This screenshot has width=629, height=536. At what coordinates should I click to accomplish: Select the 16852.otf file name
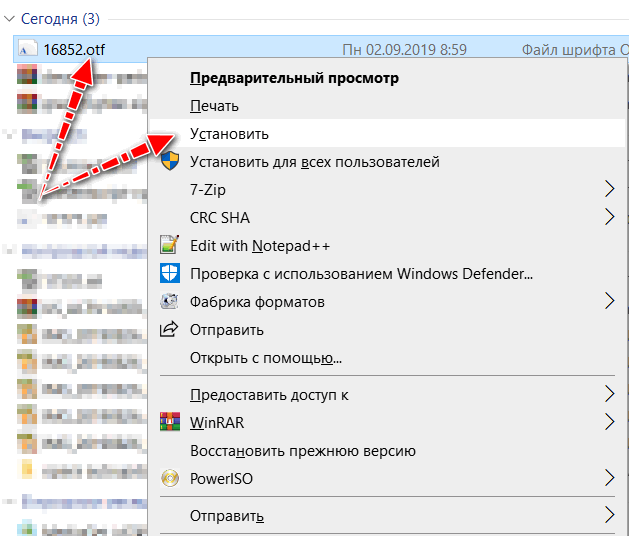75,48
